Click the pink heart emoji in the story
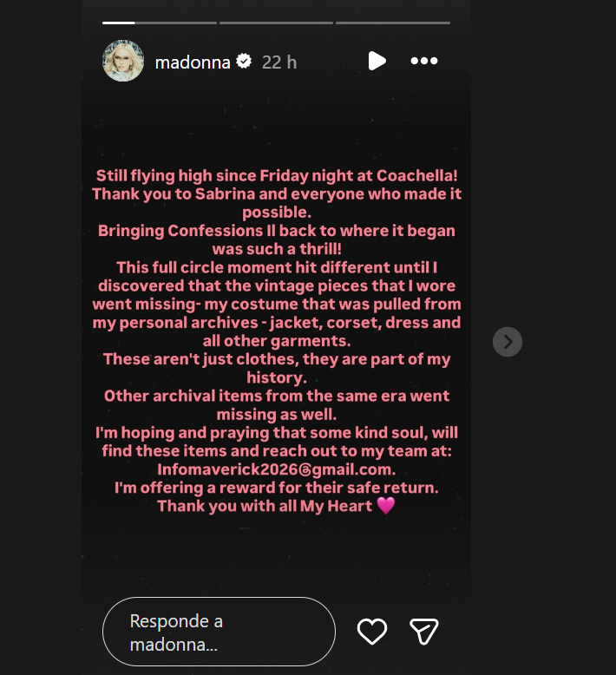616x675 pixels. [386, 506]
